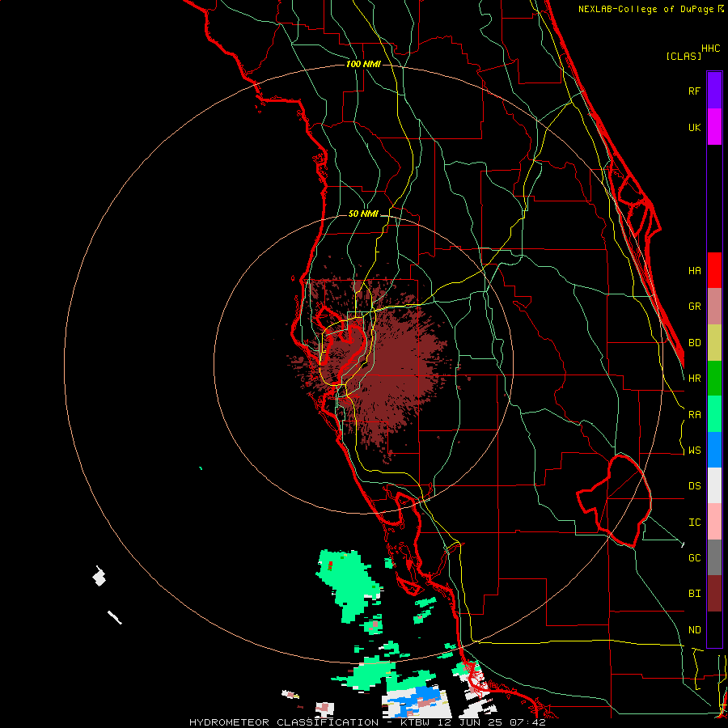Click the RA legend label
Image resolution: width=728 pixels, height=728 pixels.
pos(694,415)
